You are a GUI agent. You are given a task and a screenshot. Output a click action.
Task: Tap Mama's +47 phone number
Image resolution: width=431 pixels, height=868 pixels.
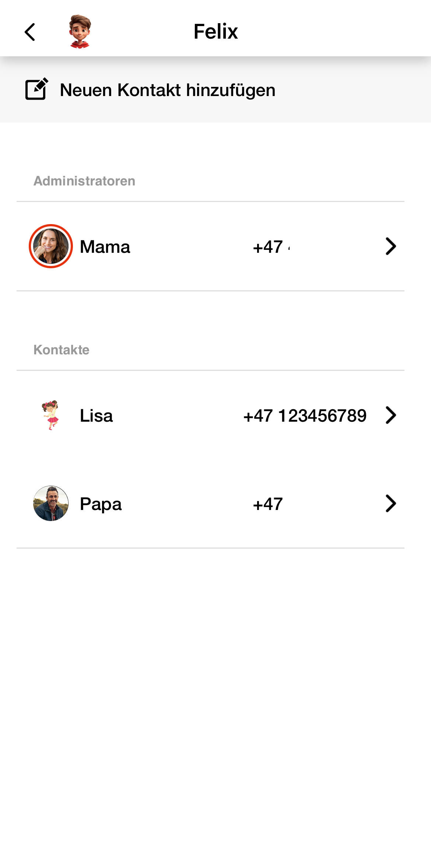(271, 247)
